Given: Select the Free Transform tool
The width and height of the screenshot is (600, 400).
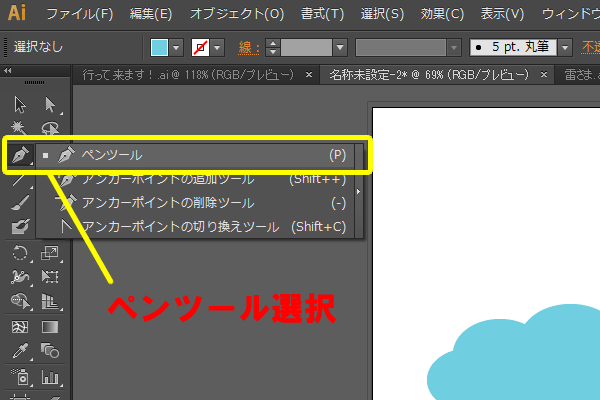Looking at the screenshot, I should pyautogui.click(x=50, y=277).
